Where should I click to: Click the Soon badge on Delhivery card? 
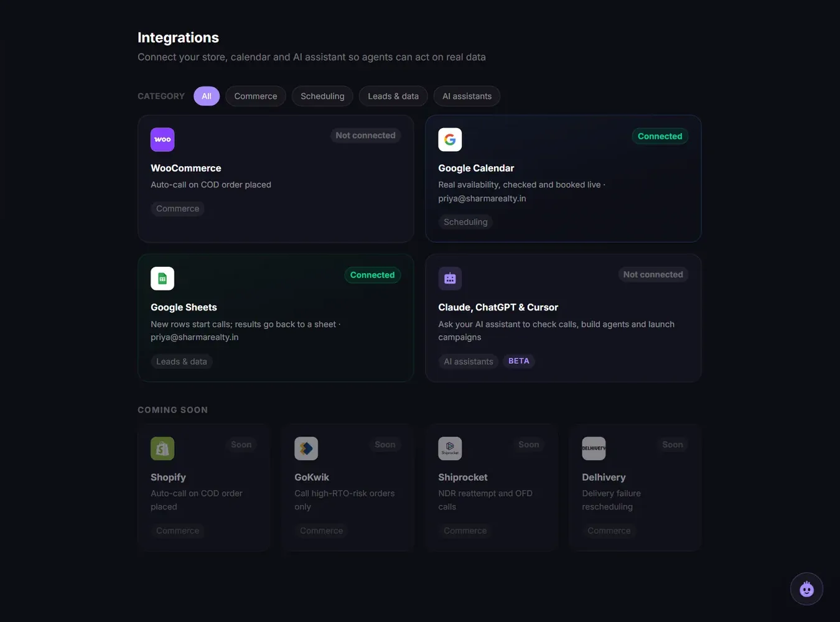[673, 445]
